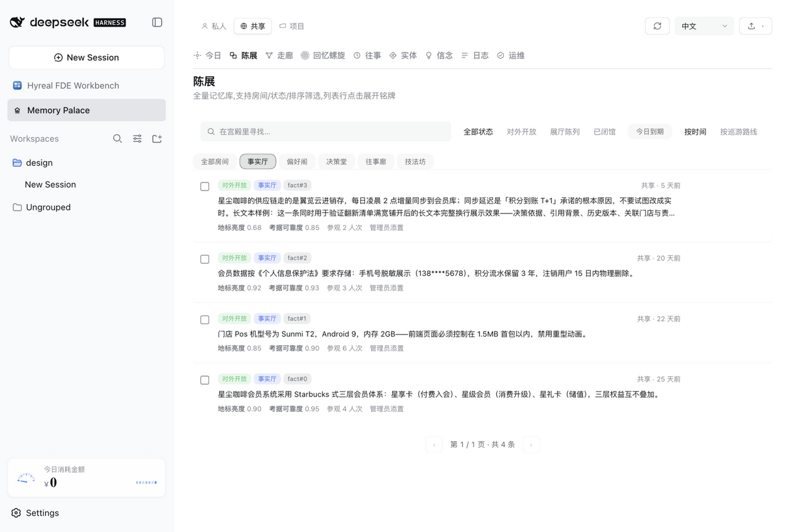This screenshot has height=532, width=792.
Task: Go to previous page arrow
Action: 434,445
